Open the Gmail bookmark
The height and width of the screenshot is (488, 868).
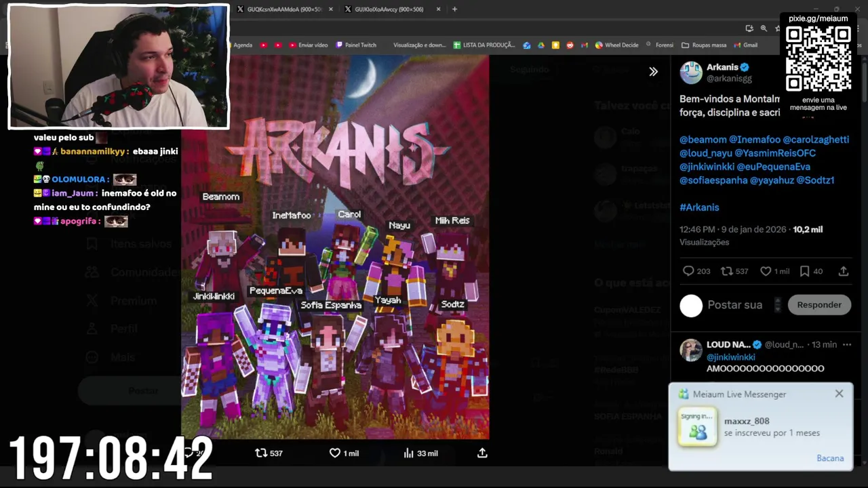tap(745, 45)
